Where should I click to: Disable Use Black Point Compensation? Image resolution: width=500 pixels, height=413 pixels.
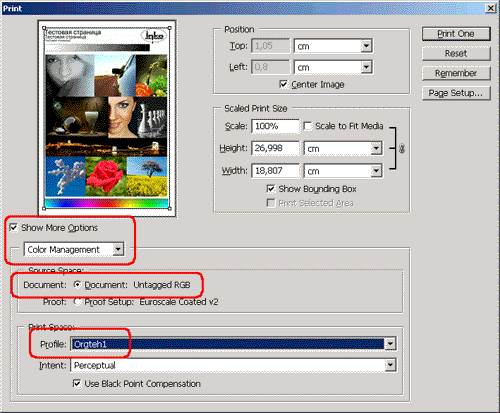(77, 384)
